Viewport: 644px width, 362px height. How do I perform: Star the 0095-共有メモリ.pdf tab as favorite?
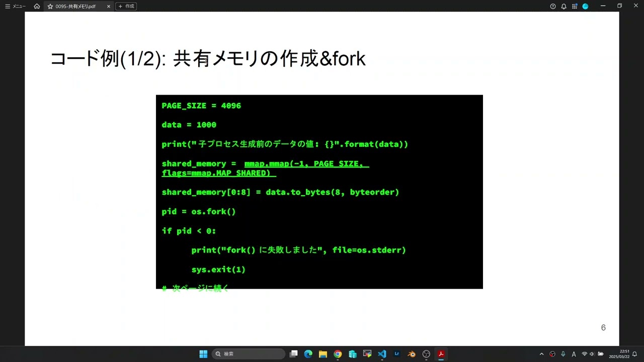(x=50, y=7)
